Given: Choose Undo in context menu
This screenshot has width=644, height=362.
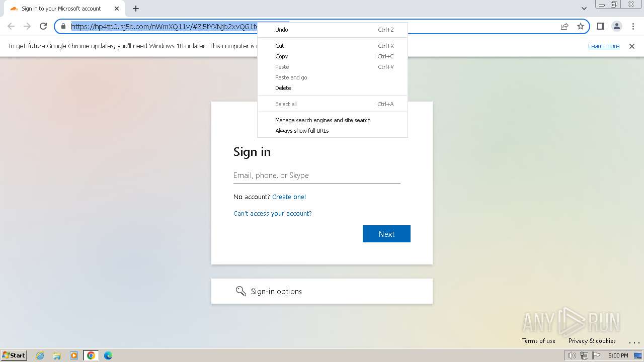Looking at the screenshot, I should point(332,30).
